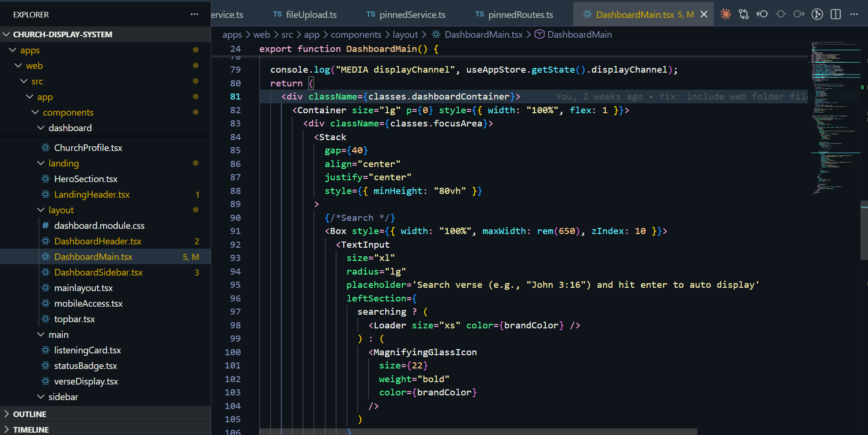Click the circled git branch icon
868x435 pixels.
pos(817,14)
